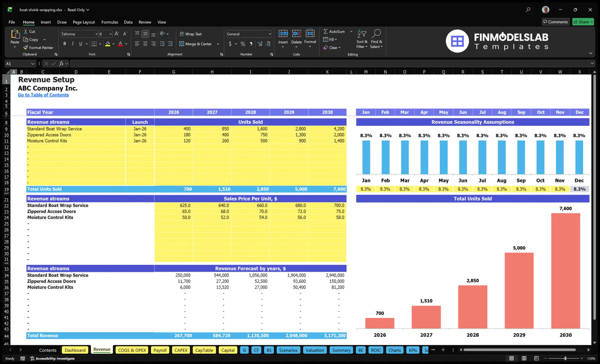Apply Percent Style number format
The width and height of the screenshot is (600, 364).
pyautogui.click(x=243, y=44)
